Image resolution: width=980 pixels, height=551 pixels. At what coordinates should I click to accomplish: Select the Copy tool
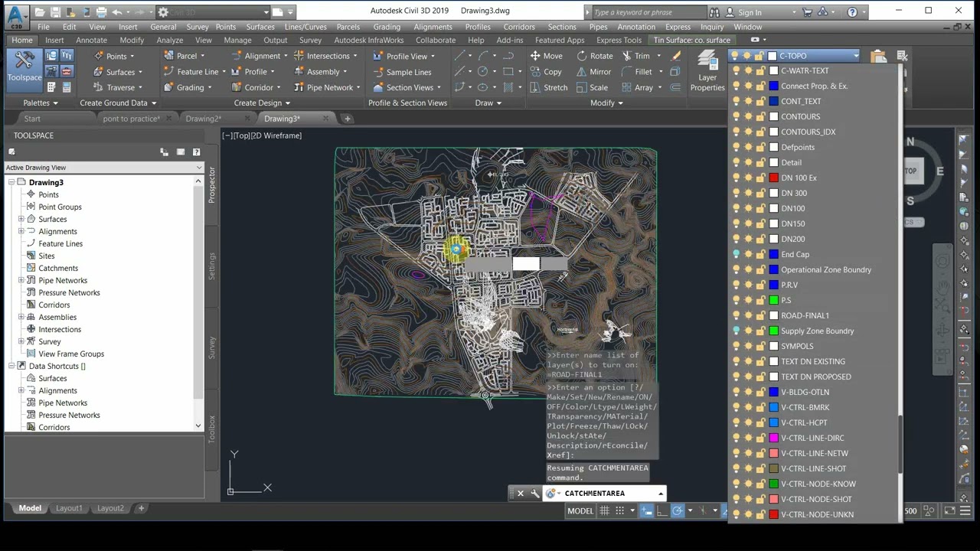[x=546, y=72]
